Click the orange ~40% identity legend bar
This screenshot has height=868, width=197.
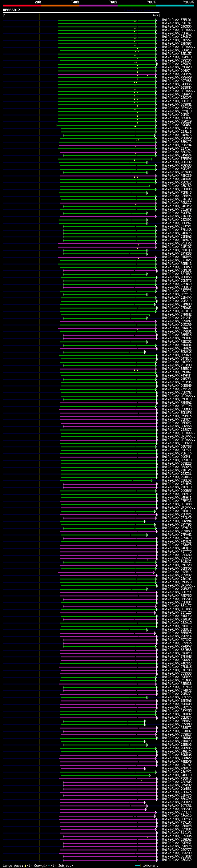pos(60,6)
